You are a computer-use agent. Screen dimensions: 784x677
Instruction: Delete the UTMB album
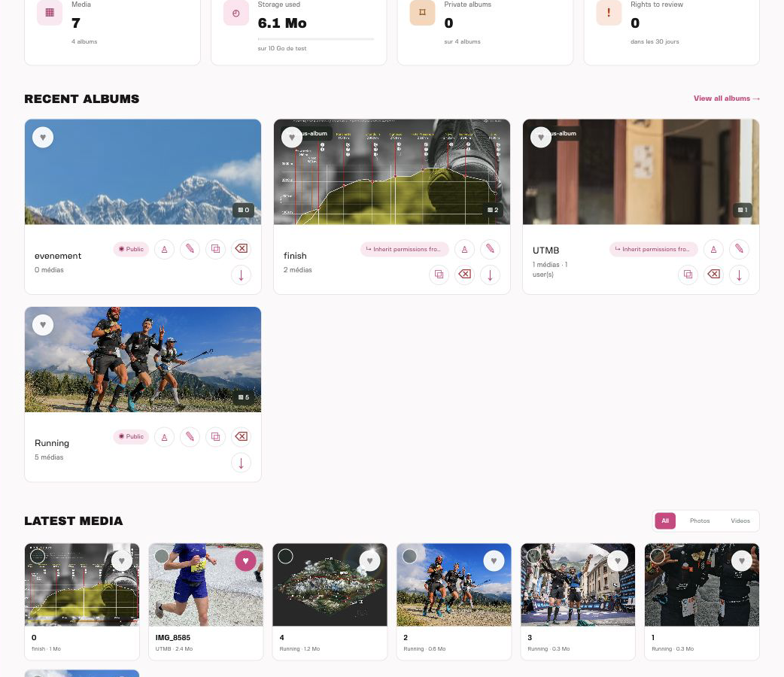click(713, 275)
